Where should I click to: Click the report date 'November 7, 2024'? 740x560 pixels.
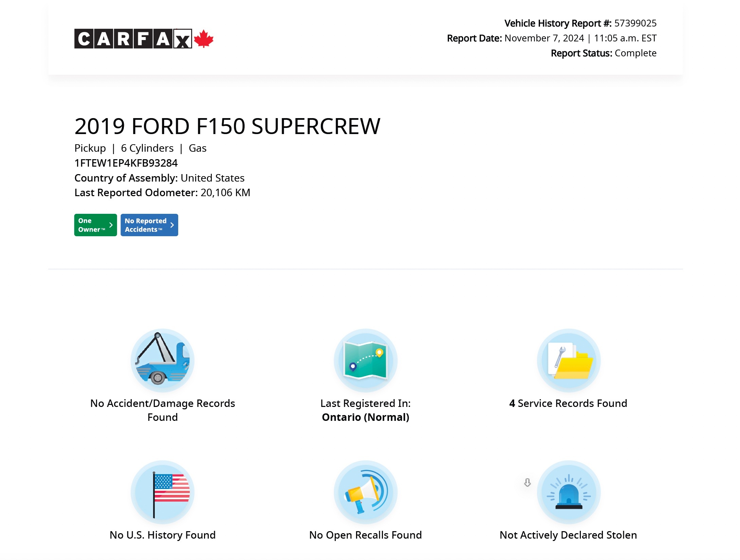544,38
